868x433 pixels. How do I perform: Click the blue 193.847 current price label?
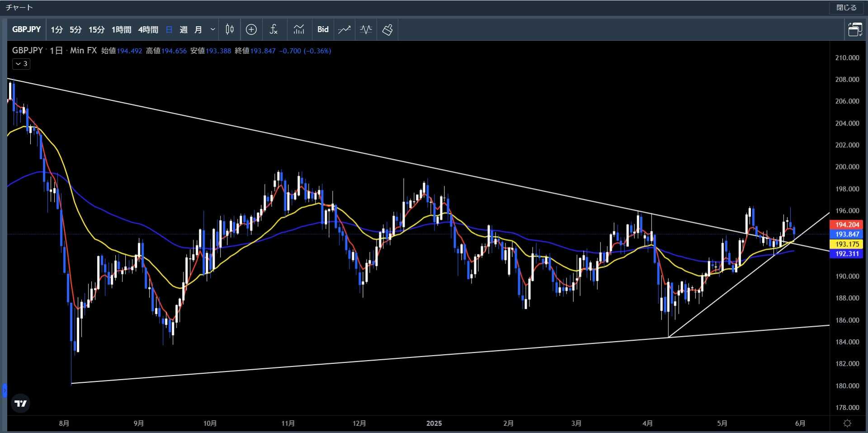point(847,234)
